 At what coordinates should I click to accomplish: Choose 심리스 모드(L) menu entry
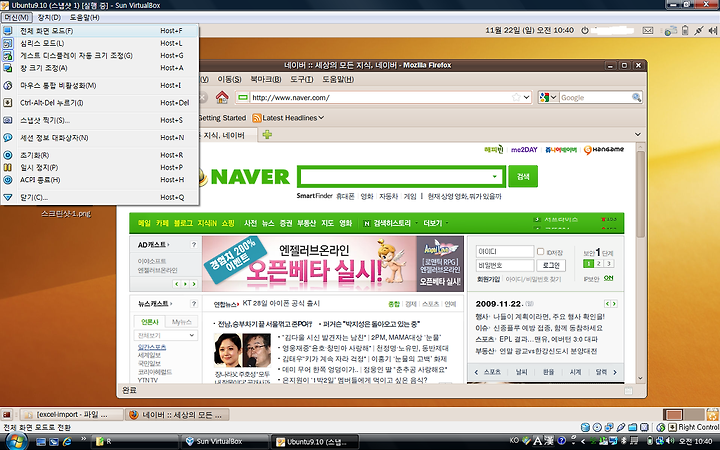coord(100,43)
